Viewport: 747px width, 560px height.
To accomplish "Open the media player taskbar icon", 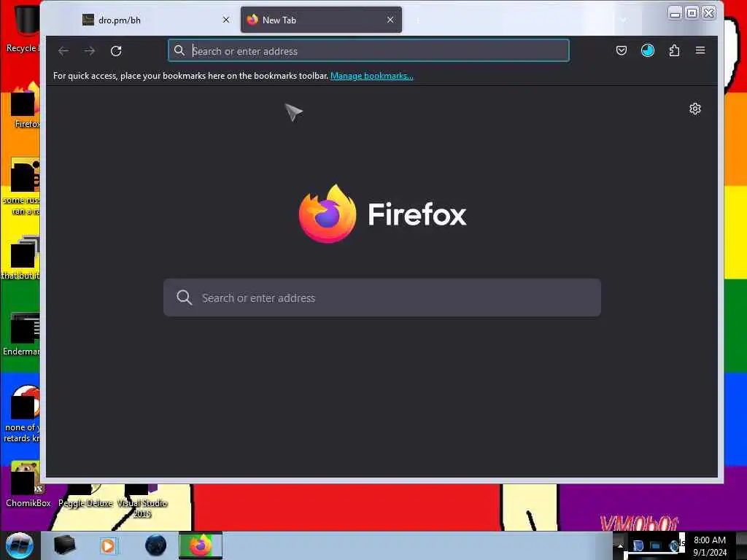I will click(108, 545).
